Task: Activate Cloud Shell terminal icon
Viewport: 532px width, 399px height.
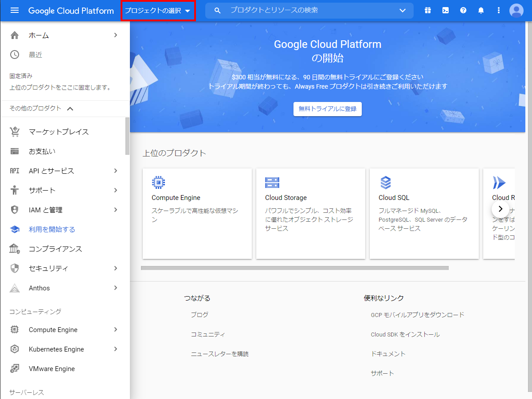Action: coord(446,10)
